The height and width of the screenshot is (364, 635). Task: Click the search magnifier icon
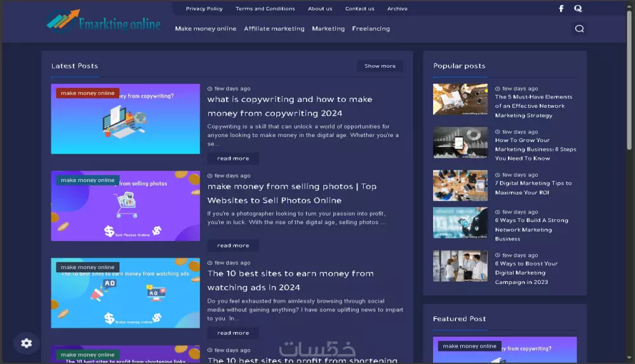point(580,29)
